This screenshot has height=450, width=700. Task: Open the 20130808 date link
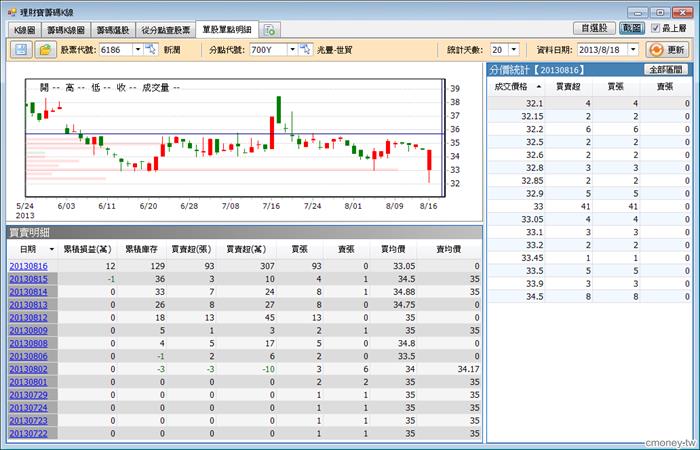pos(29,344)
